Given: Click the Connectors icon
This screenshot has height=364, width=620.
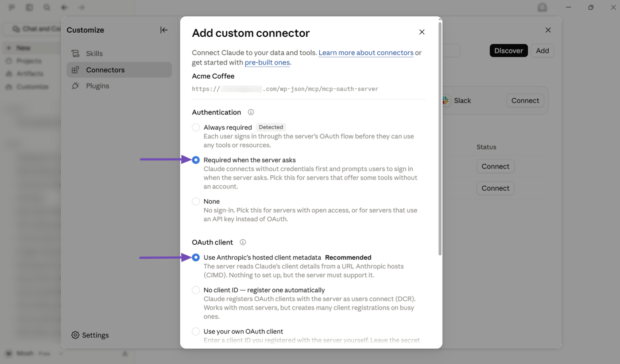Looking at the screenshot, I should point(75,70).
